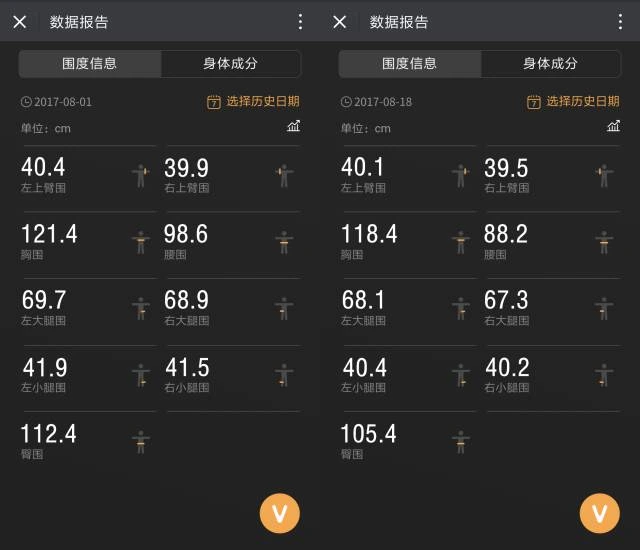Open 选择历史日期 picker in the 2017-08-18 report
Image resolution: width=640 pixels, height=550 pixels.
point(573,102)
